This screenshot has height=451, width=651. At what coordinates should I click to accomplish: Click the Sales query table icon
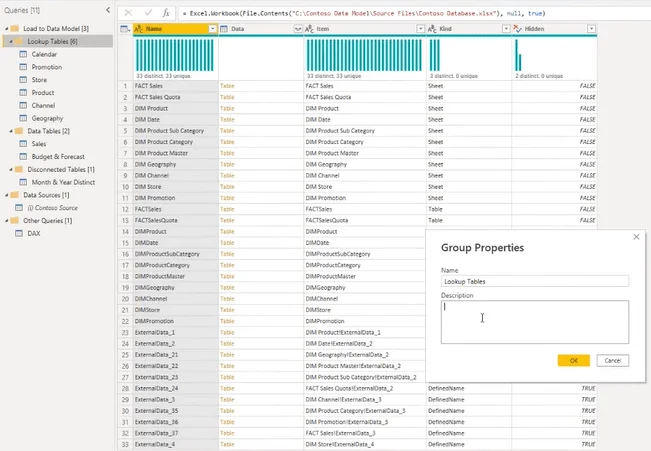click(x=23, y=144)
